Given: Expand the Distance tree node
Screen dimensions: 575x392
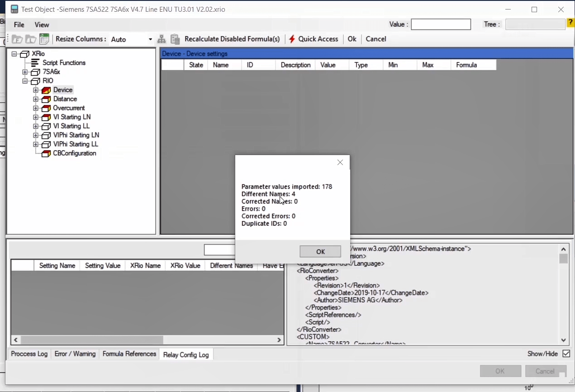Looking at the screenshot, I should tap(36, 99).
